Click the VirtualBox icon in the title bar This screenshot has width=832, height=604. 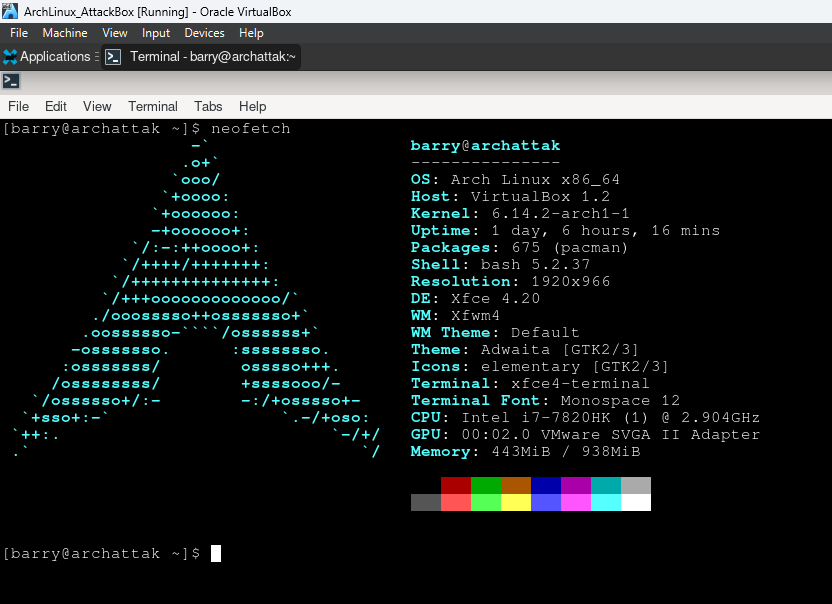point(10,11)
